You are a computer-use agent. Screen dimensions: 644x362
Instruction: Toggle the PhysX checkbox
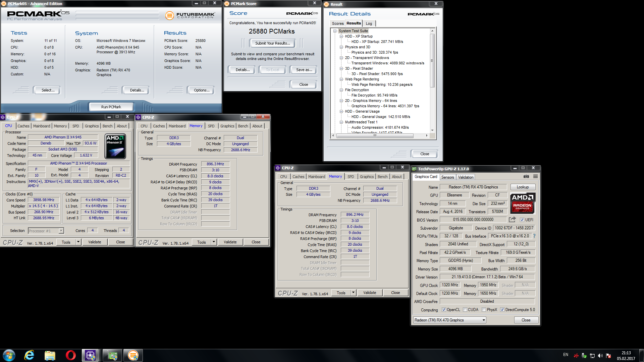[484, 310]
